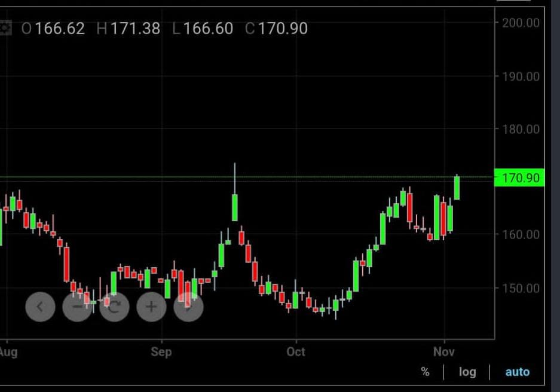
Task: Toggle the auto scale option
Action: pos(517,372)
